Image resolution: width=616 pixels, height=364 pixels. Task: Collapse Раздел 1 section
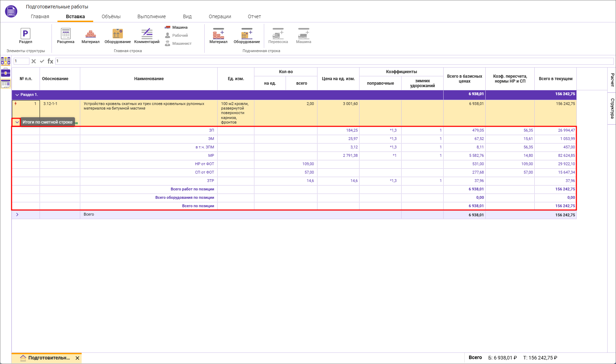17,95
